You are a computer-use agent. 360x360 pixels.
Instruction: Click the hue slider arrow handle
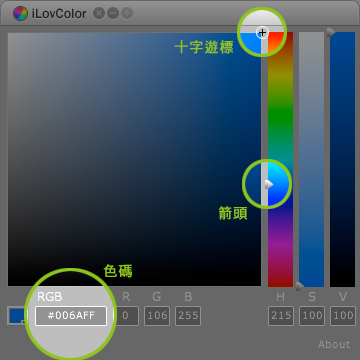[269, 184]
